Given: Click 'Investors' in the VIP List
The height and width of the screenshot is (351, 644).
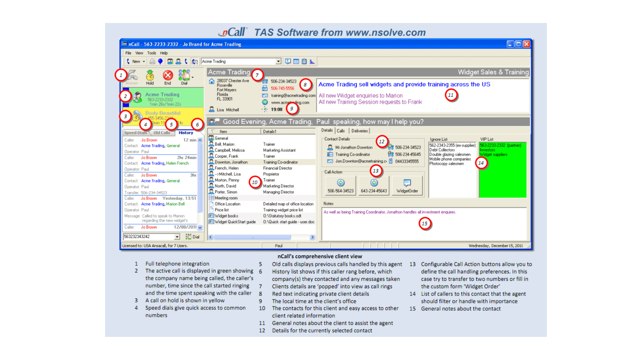Looking at the screenshot, I should coord(487,150).
